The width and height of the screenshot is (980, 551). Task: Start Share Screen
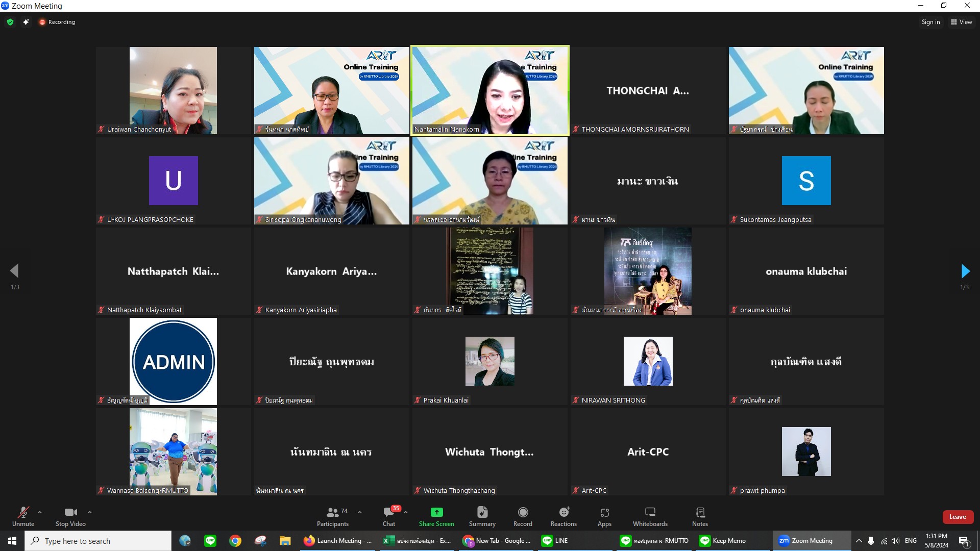(436, 516)
